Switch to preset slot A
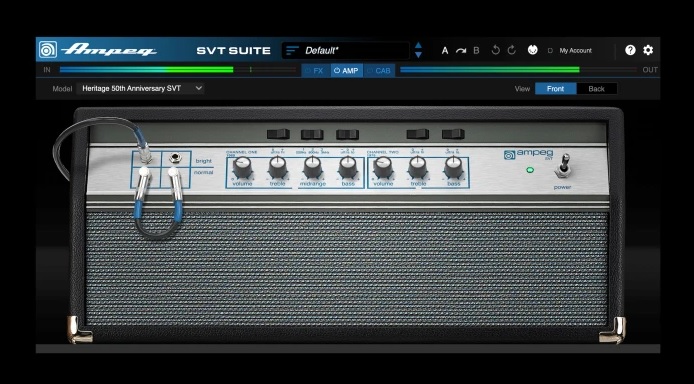The height and width of the screenshot is (384, 694). (x=445, y=50)
